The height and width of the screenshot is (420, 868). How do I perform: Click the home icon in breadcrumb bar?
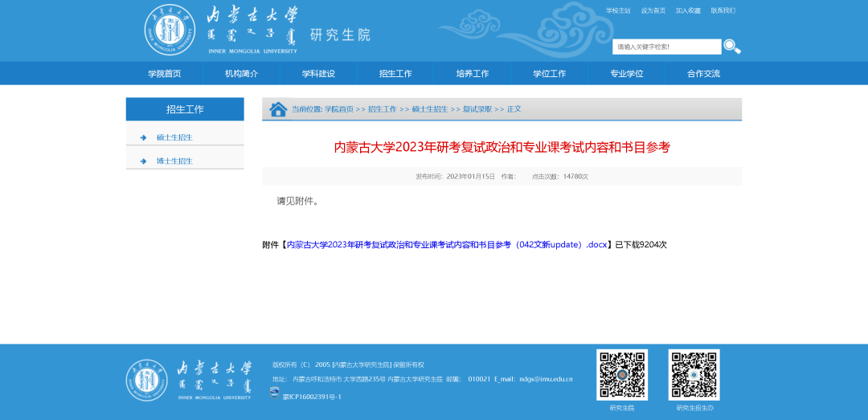click(x=278, y=109)
